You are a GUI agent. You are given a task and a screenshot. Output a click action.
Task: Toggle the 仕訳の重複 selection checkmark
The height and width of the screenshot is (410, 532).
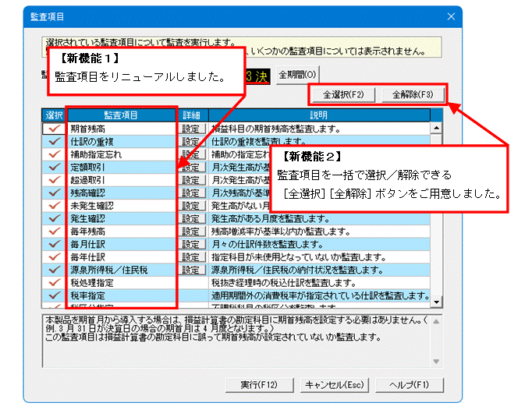click(54, 142)
